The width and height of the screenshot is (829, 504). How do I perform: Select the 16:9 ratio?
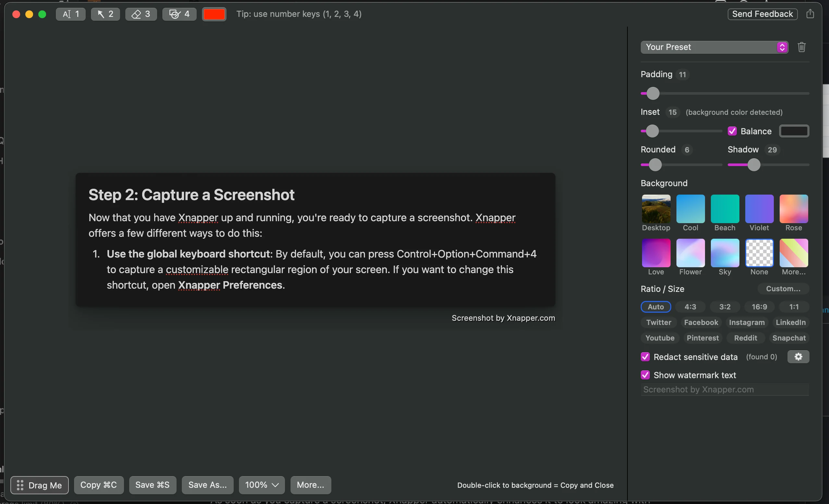pyautogui.click(x=759, y=306)
